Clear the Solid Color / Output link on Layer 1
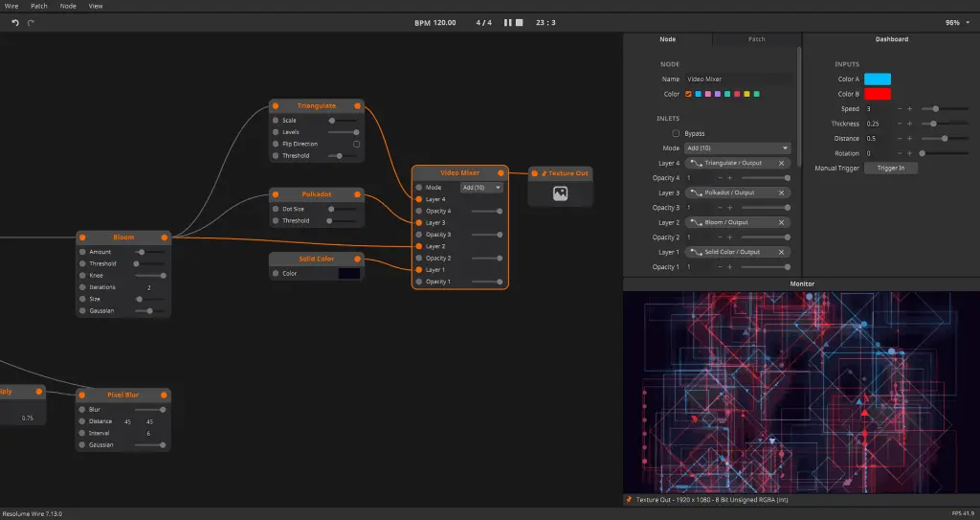Image resolution: width=980 pixels, height=520 pixels. 781,252
